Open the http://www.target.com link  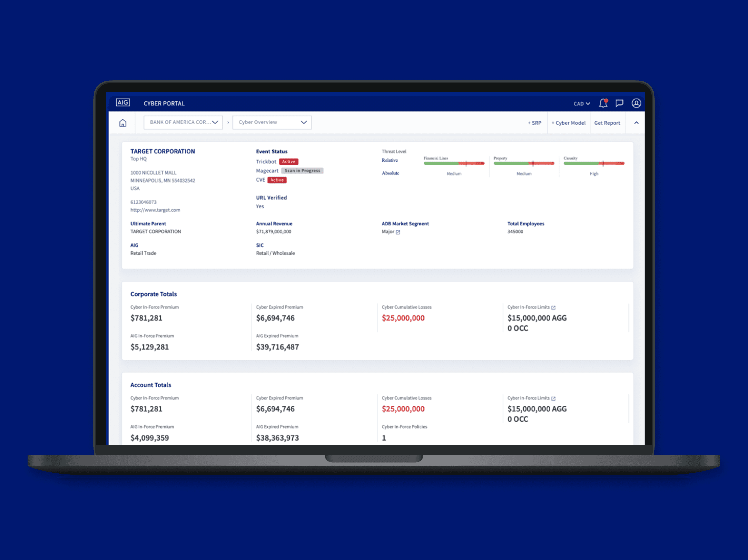tap(155, 210)
